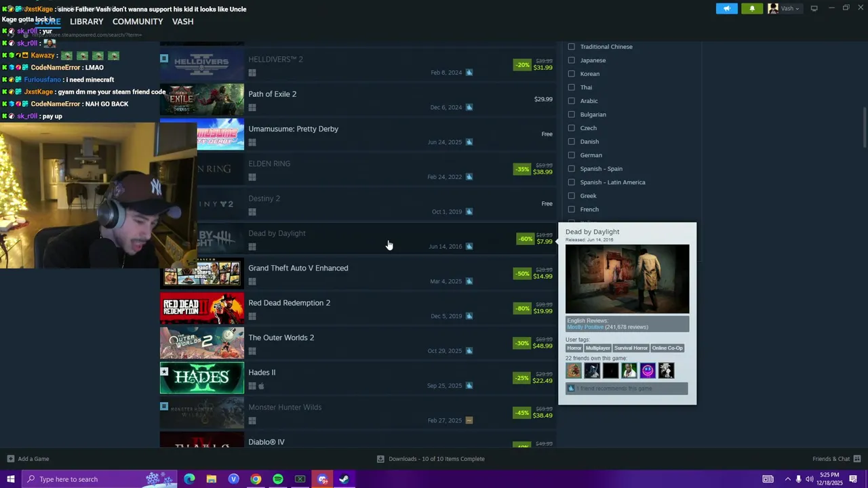868x488 pixels.
Task: Check the Arabic language filter
Action: [x=571, y=101]
